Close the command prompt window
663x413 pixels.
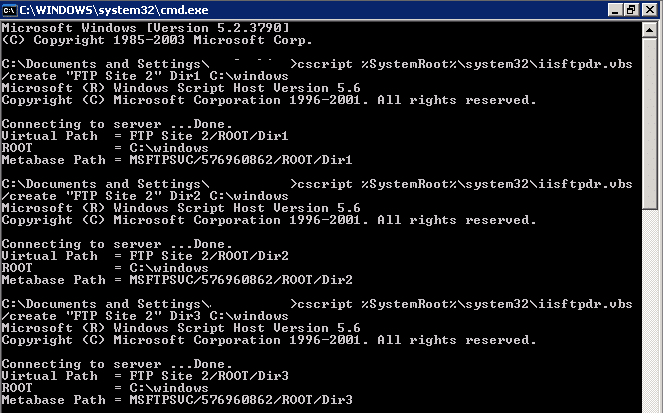pyautogui.click(x=649, y=10)
